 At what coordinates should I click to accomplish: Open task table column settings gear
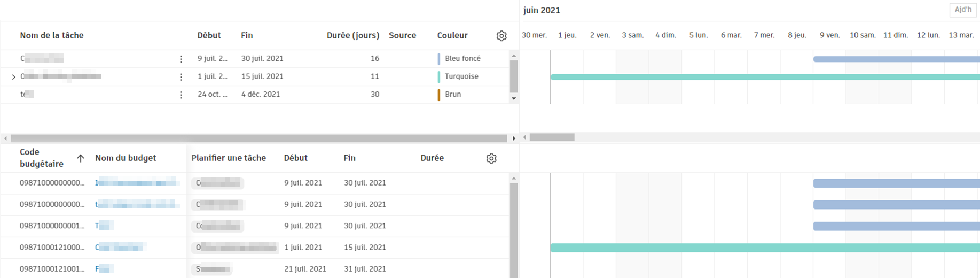(501, 36)
